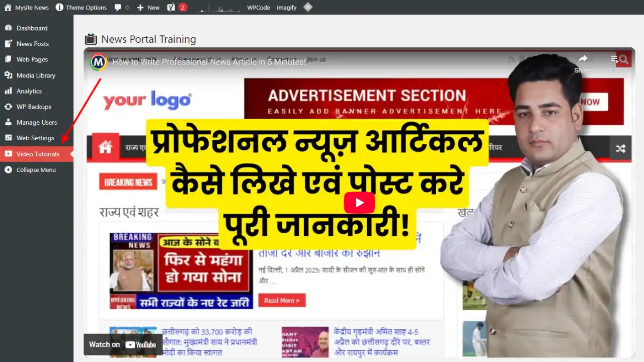Open the Imagify admin bar menu
Screen dimensions: 644x362
[287, 8]
